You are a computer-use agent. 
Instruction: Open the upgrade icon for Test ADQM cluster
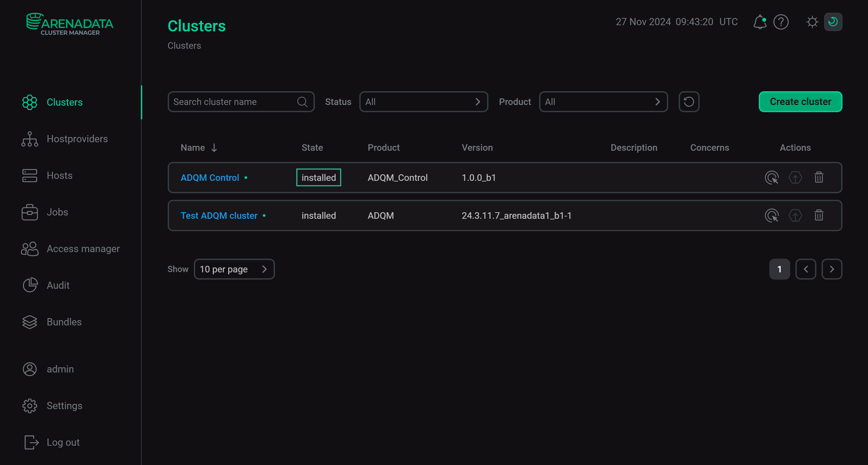tap(795, 215)
